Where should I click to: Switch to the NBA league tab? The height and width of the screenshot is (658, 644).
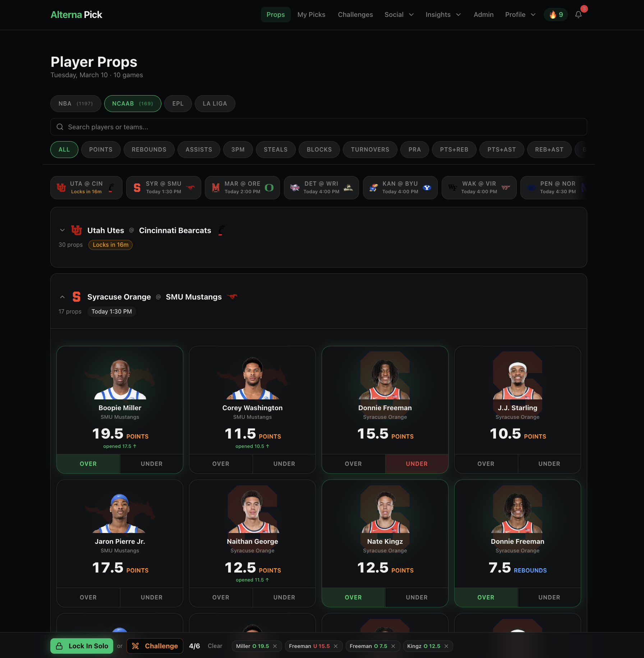coord(75,103)
